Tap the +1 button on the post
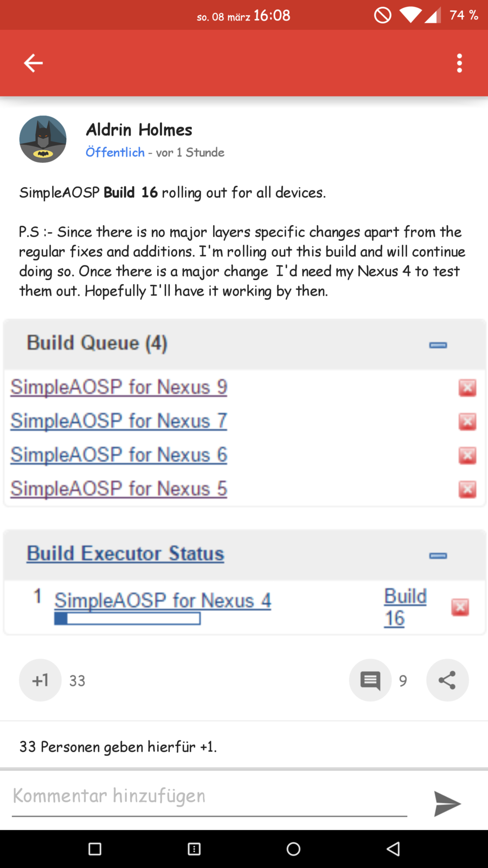The image size is (488, 868). coord(40,680)
